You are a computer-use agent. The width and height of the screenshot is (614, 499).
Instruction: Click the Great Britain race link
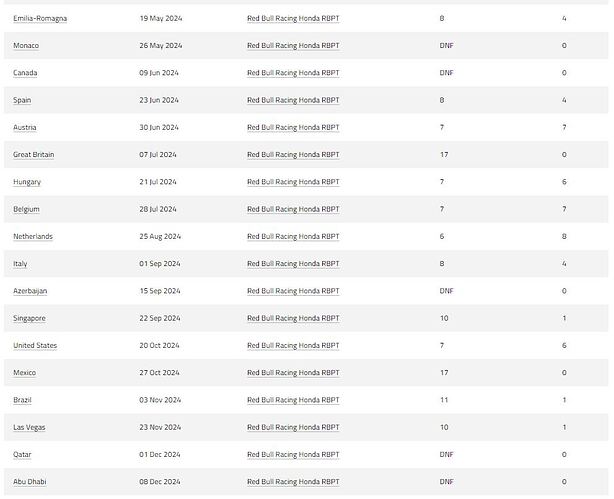pos(34,155)
